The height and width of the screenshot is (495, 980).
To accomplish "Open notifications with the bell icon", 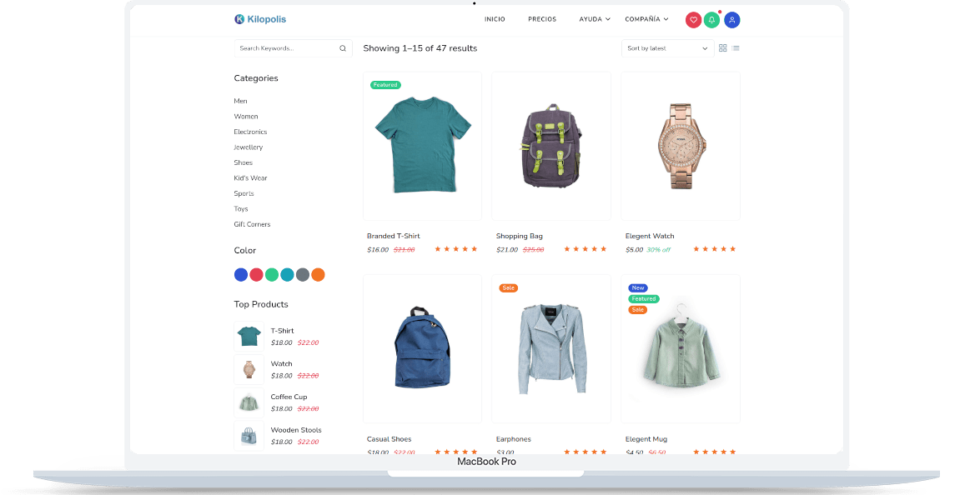I will coord(712,20).
